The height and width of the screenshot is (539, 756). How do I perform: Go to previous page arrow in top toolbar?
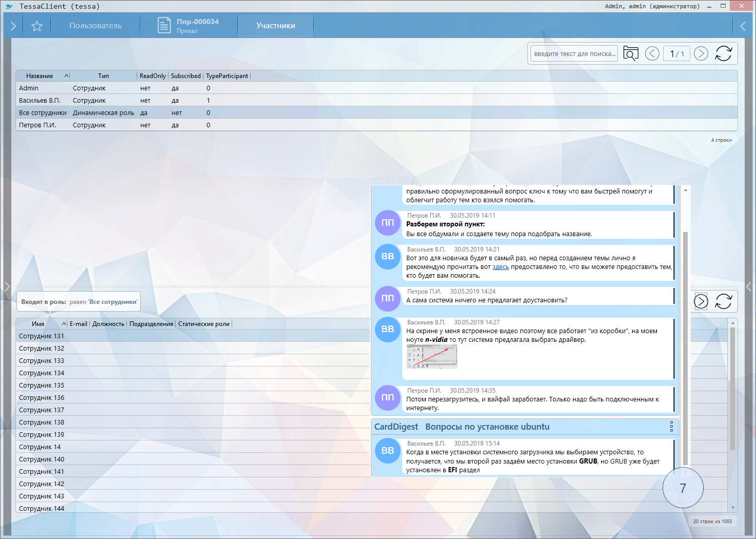(x=652, y=53)
